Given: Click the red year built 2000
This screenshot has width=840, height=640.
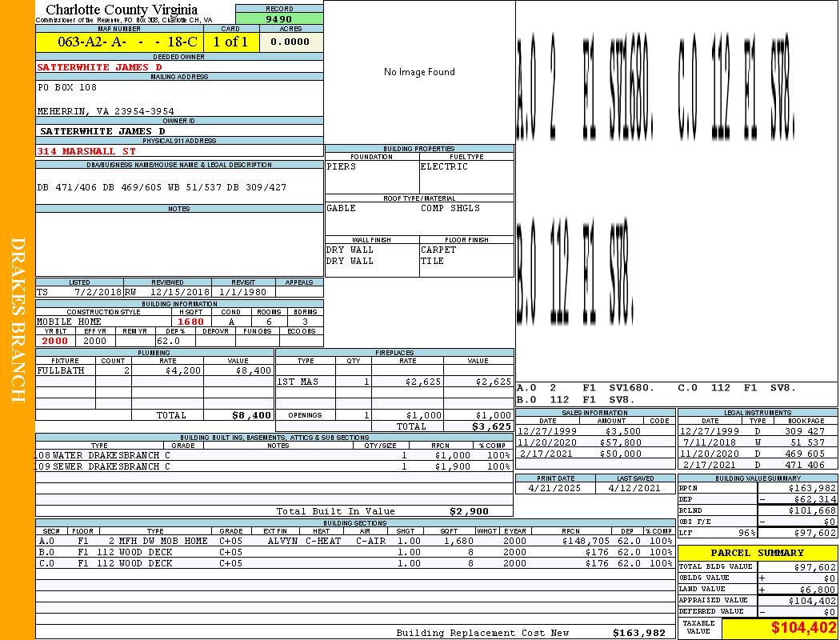Looking at the screenshot, I should [55, 341].
